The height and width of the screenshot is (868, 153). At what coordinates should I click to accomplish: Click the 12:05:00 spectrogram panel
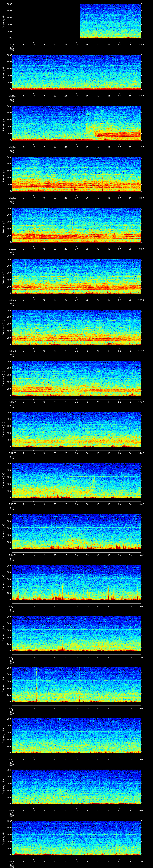point(76,72)
